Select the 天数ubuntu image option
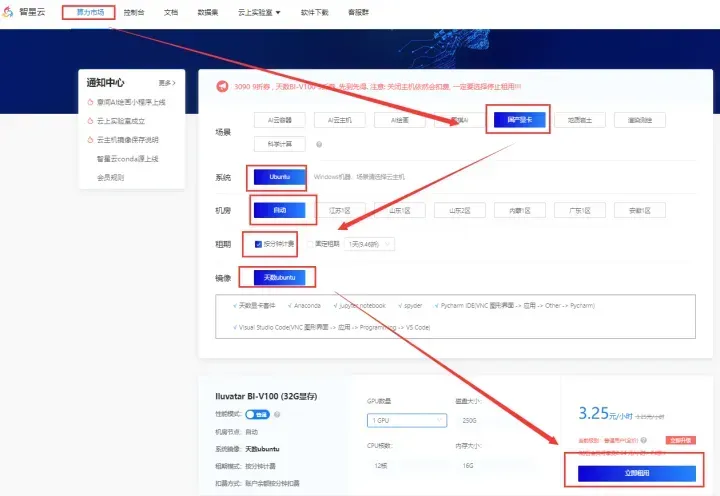This screenshot has height=496, width=720. pos(280,277)
